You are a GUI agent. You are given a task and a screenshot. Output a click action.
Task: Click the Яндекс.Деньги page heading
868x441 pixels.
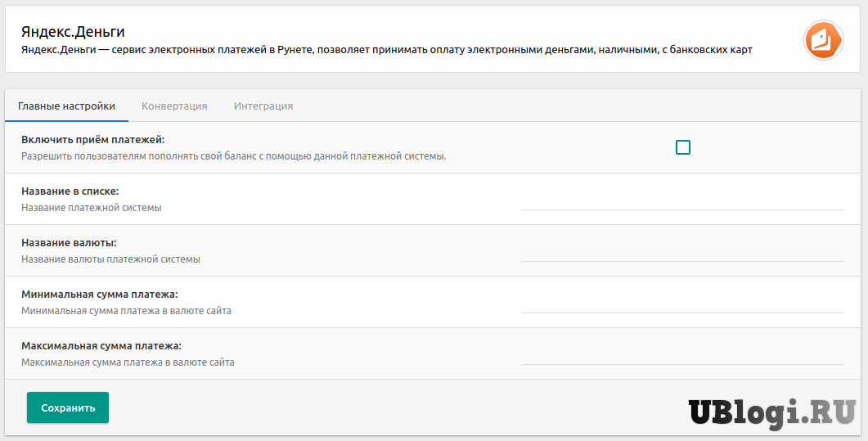pyautogui.click(x=73, y=32)
